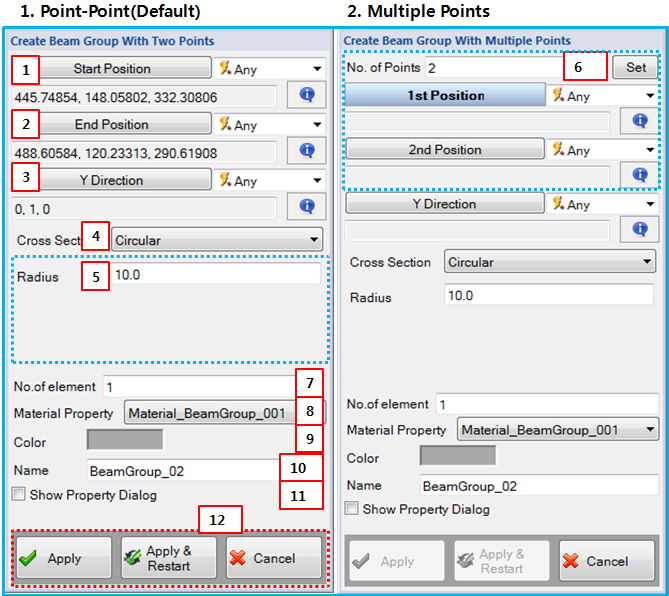The image size is (669, 596).
Task: Click the highlighted 1st Position button
Action: pyautogui.click(x=445, y=95)
